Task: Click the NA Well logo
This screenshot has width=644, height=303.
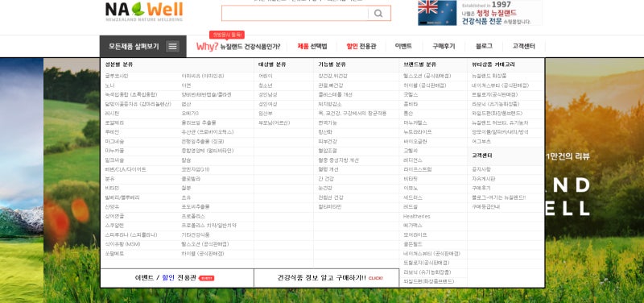Action: (x=144, y=11)
